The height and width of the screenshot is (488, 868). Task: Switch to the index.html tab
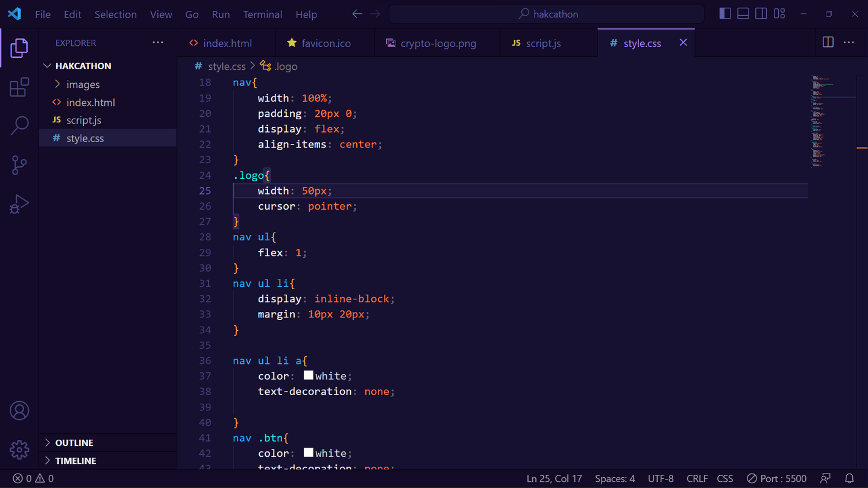click(227, 43)
